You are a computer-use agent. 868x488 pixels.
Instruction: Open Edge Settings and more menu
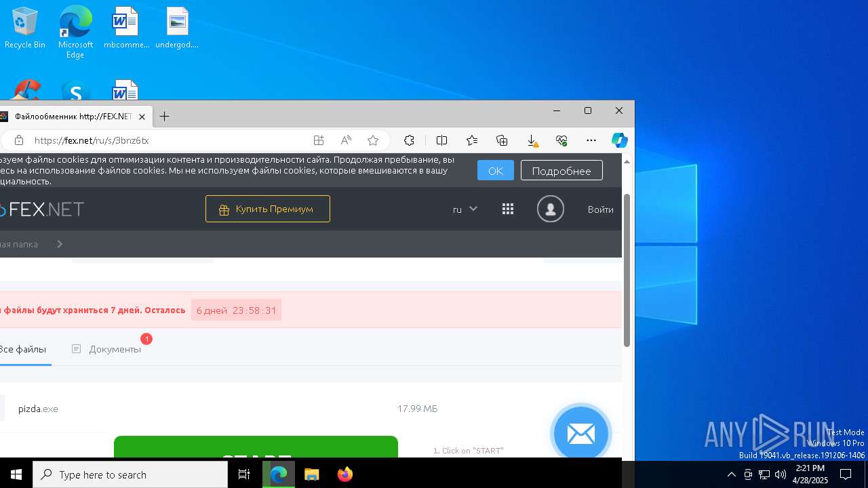(x=591, y=140)
